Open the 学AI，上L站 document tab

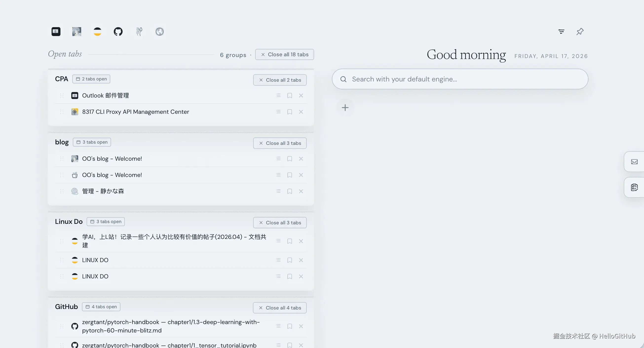click(x=174, y=241)
